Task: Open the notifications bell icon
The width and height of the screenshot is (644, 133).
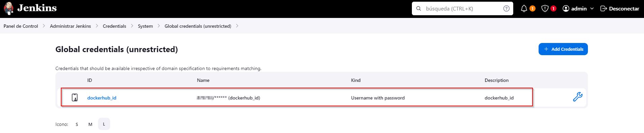Action: tap(524, 8)
